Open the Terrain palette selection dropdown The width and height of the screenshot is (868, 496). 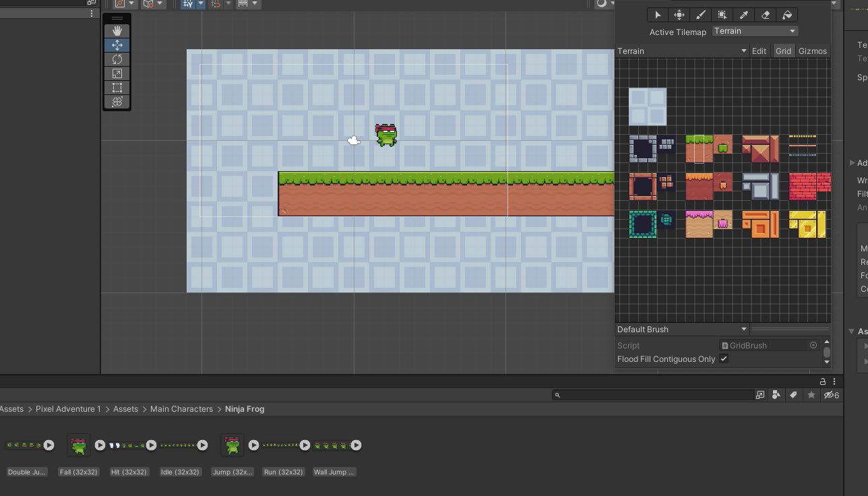(x=682, y=51)
